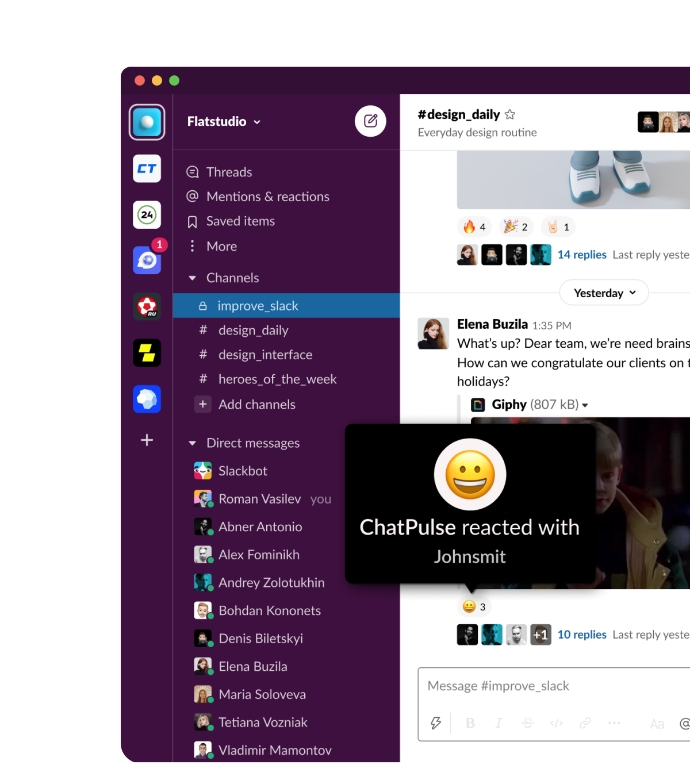Image resolution: width=690 pixels, height=784 pixels.
Task: Switch to the 24 workspace icon
Action: coord(147,215)
